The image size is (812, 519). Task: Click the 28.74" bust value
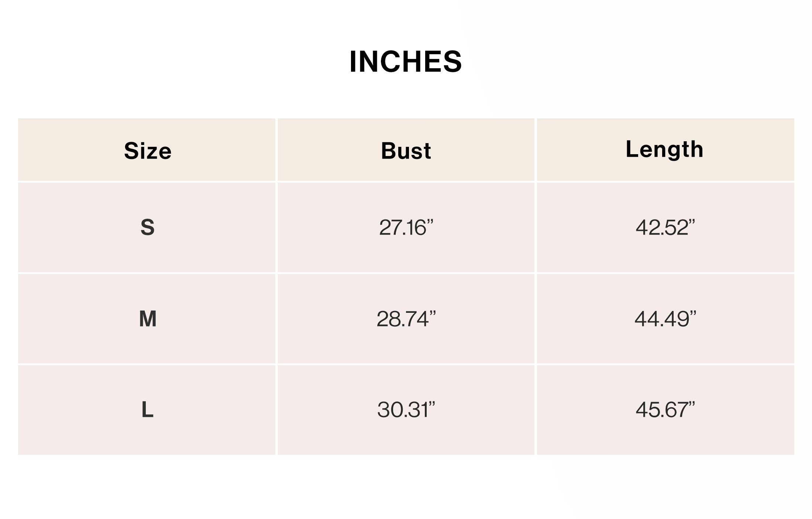[406, 319]
